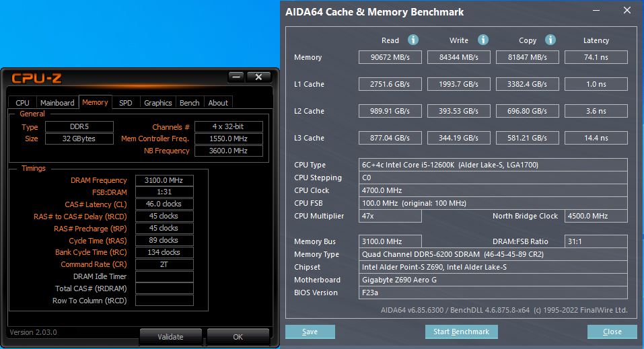Open the Read info icon in AIDA64

pos(413,40)
